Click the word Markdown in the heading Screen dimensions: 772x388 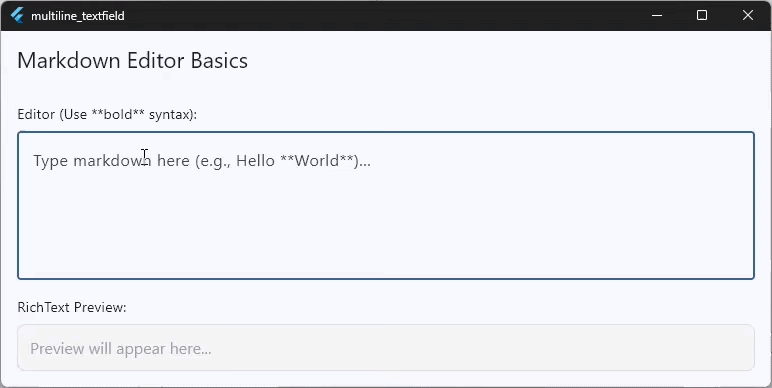click(69, 61)
